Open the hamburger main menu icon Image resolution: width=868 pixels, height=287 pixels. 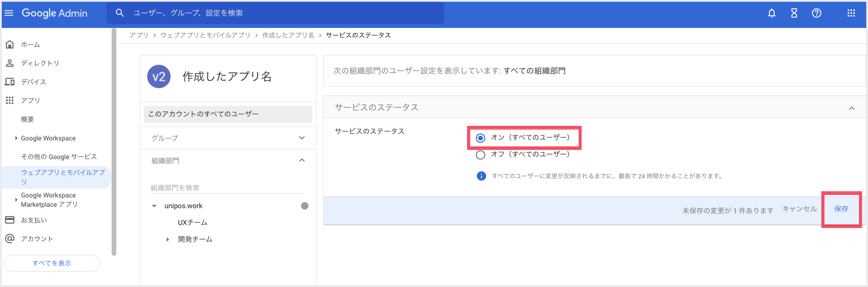coord(9,13)
